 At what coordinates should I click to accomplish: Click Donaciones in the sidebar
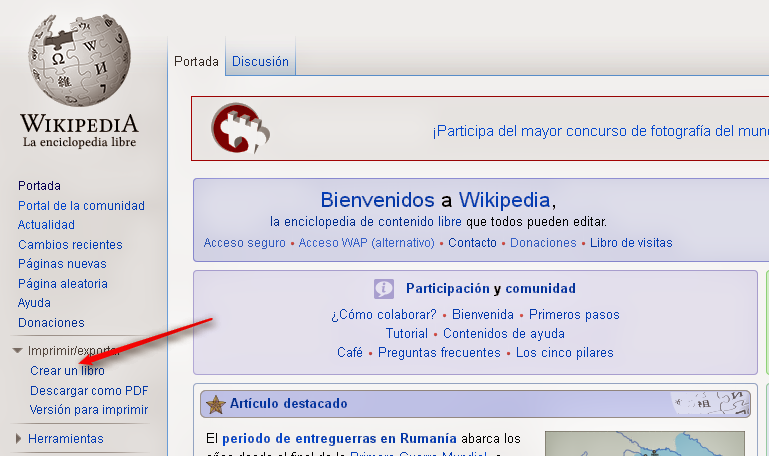(x=51, y=323)
